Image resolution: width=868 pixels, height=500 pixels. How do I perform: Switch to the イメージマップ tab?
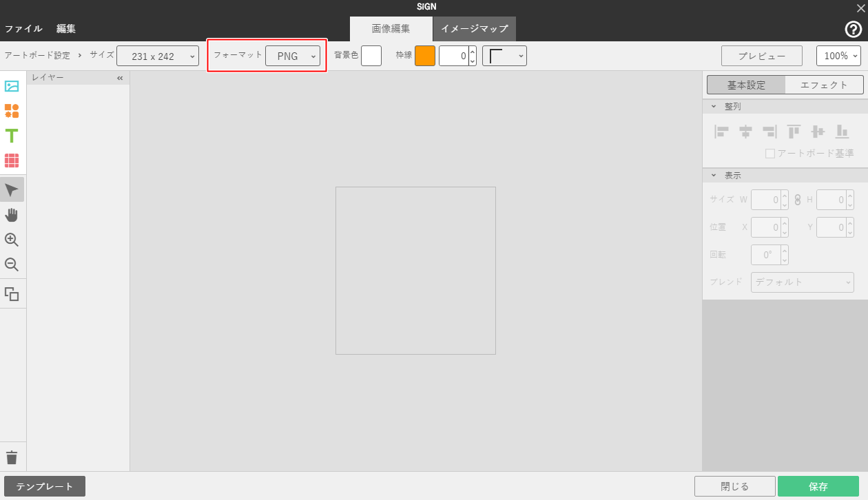point(475,29)
